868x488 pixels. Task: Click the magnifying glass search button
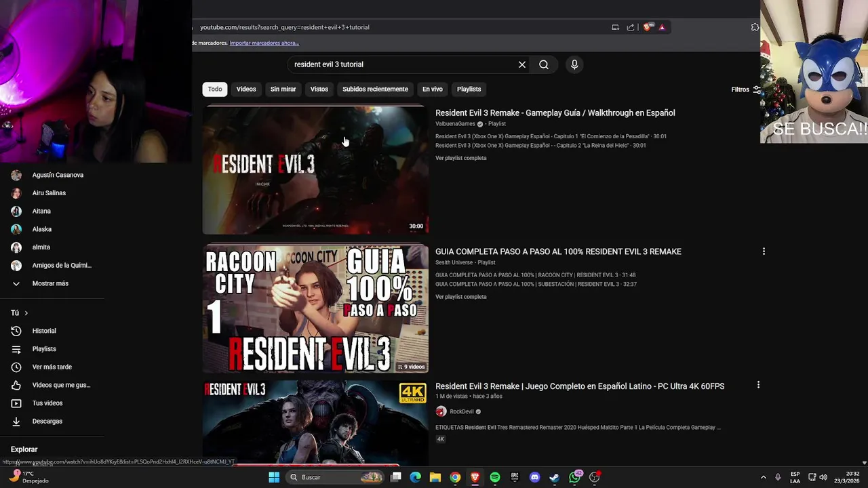pyautogui.click(x=544, y=64)
